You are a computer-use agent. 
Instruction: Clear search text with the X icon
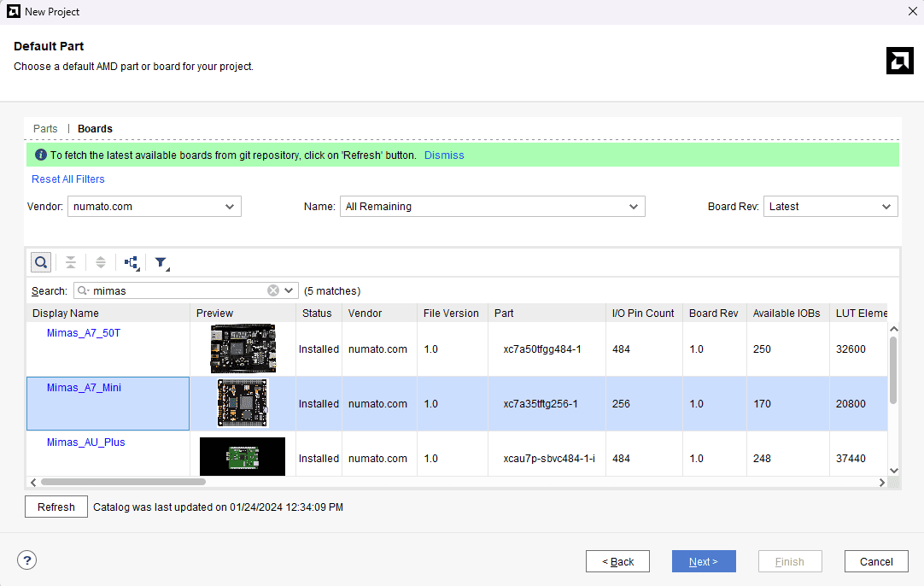273,290
